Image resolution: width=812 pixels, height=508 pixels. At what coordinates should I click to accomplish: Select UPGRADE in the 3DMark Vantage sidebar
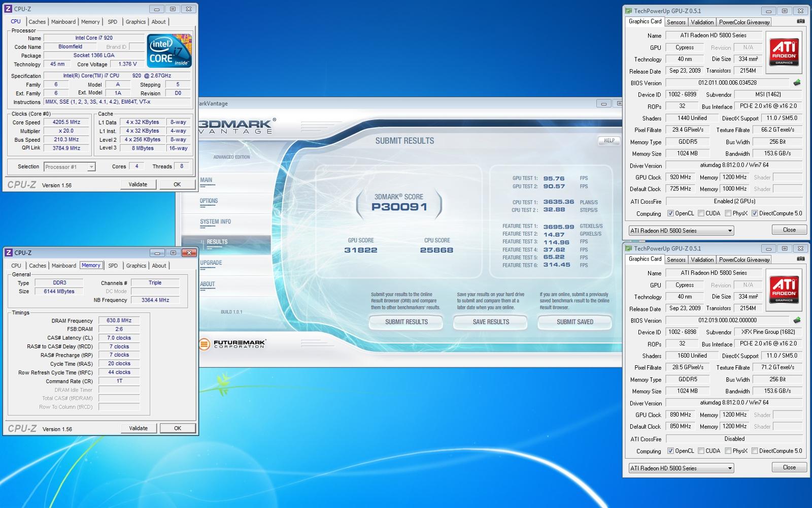click(211, 263)
